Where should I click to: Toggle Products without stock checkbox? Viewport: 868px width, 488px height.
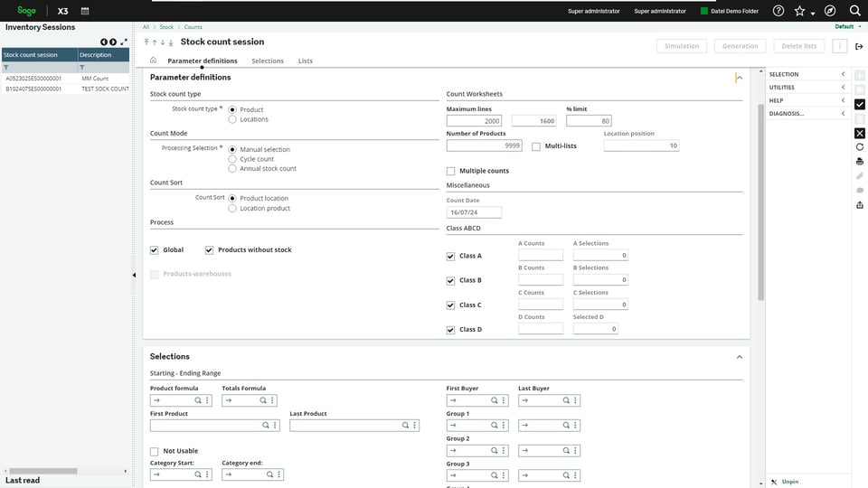(x=209, y=250)
